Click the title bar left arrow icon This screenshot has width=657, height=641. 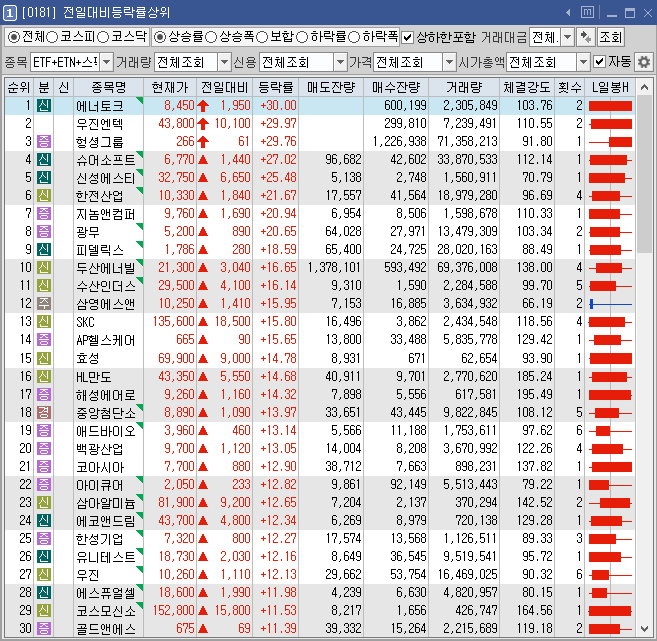coord(569,13)
